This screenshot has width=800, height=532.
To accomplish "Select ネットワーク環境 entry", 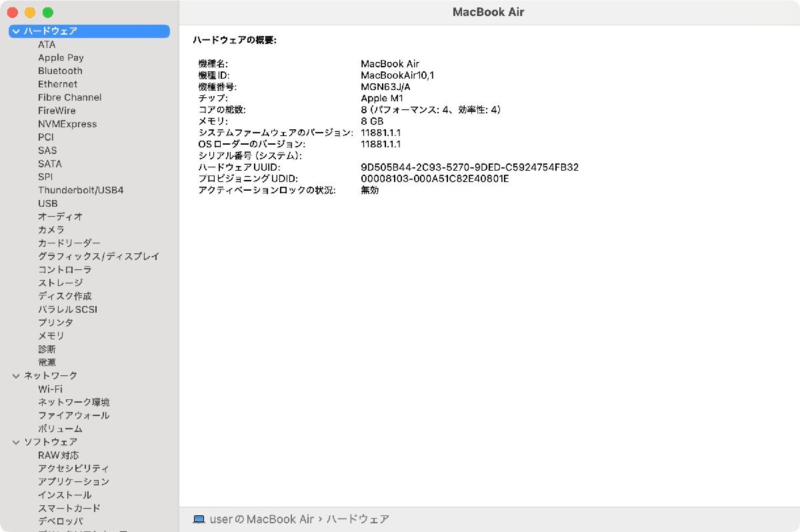I will coord(74,402).
